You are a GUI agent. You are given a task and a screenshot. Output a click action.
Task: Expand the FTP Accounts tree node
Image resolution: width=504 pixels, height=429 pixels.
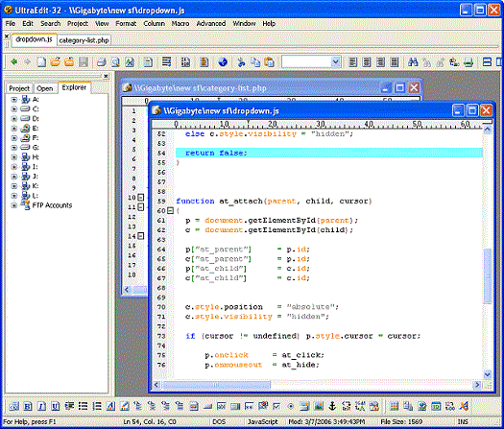pos(13,205)
